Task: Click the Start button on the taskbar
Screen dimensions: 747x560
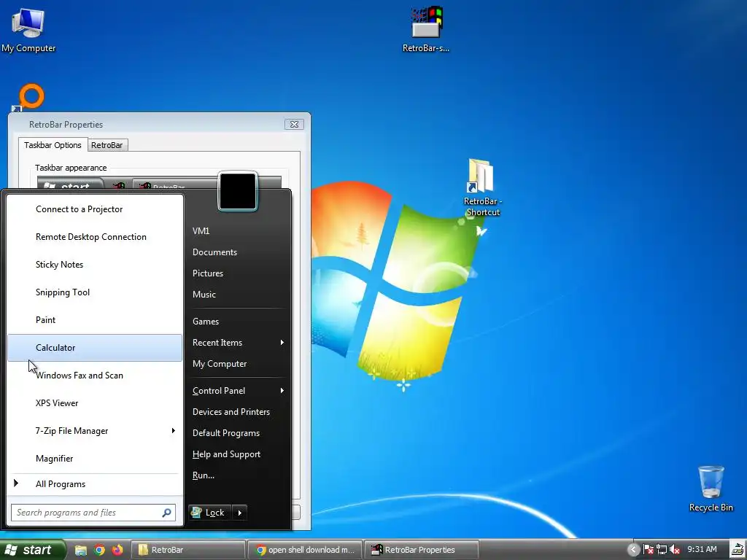Action: pyautogui.click(x=32, y=550)
